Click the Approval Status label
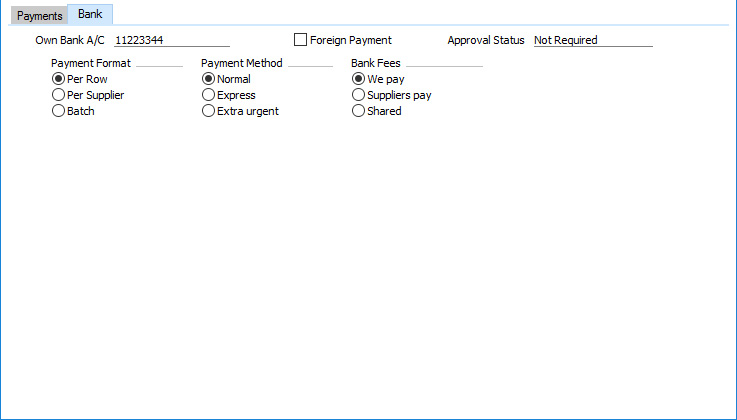This screenshot has height=420, width=737. pyautogui.click(x=486, y=40)
